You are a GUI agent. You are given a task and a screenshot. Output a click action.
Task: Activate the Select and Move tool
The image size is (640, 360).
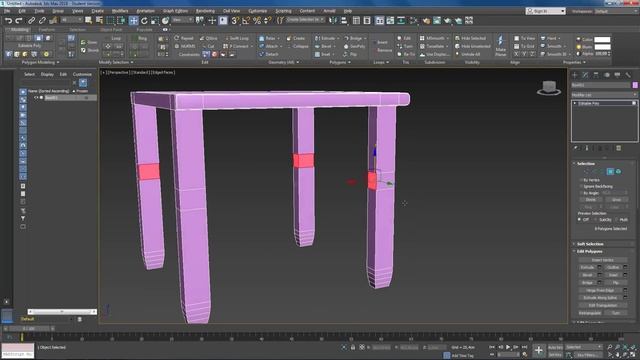133,20
